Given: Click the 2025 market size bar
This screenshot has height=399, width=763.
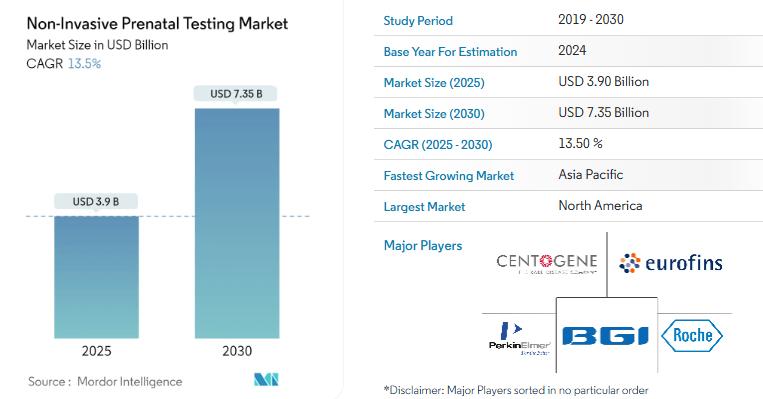Looking at the screenshot, I should 96,277.
